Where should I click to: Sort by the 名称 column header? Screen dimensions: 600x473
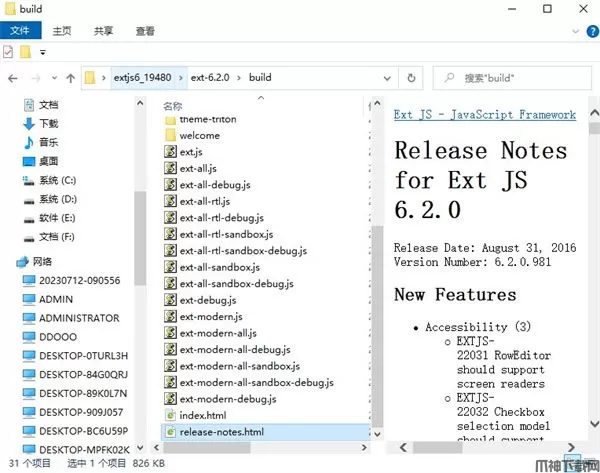(x=173, y=106)
